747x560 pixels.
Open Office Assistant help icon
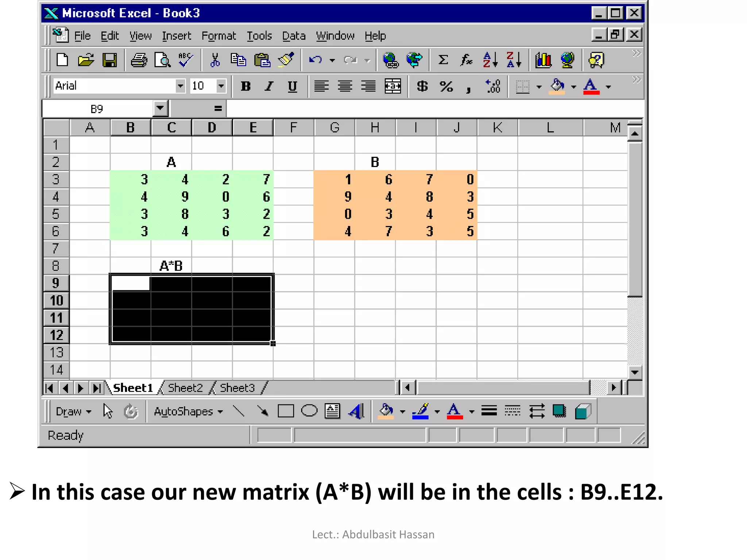tap(596, 60)
